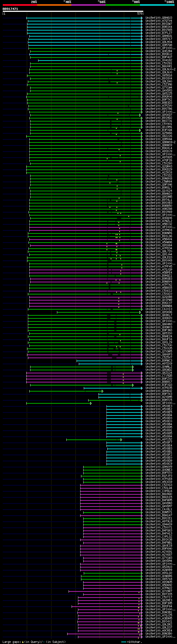This screenshot has height=644, width=177.
Task: Click the green ~80% identity legend bar
Action: pos(123,5)
